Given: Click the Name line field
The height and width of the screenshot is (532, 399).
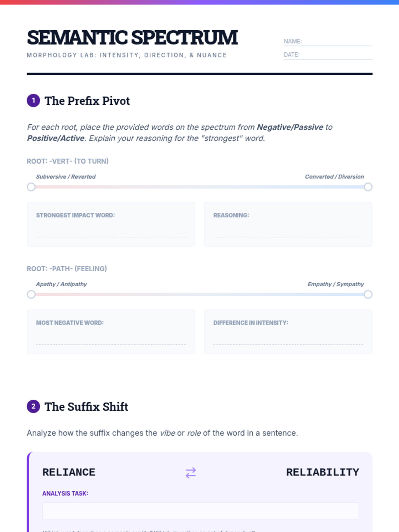Looking at the screenshot, I should point(336,42).
